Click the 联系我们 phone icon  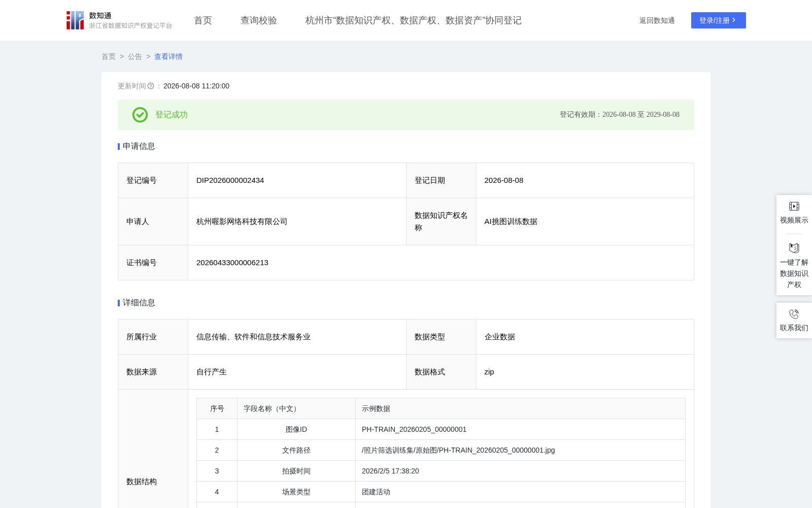794,314
